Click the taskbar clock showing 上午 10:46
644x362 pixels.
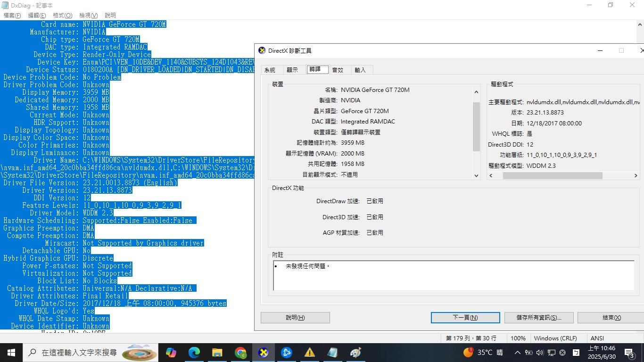602,353
